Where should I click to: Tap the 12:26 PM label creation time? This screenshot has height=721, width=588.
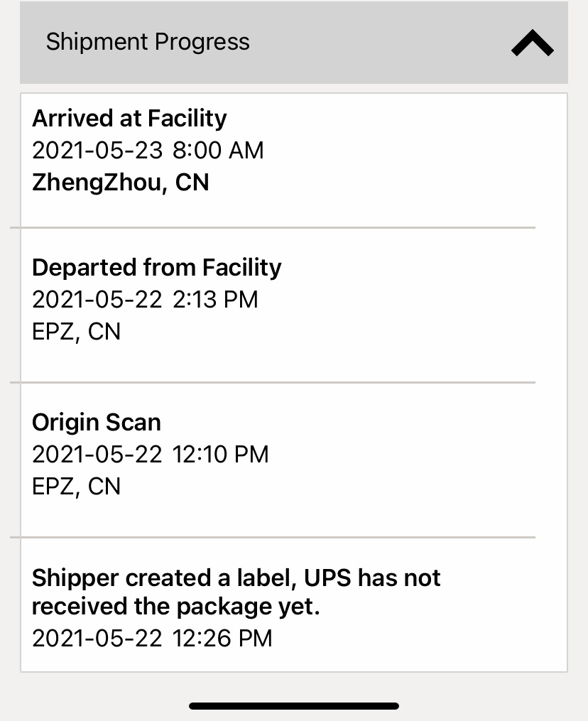(x=222, y=638)
